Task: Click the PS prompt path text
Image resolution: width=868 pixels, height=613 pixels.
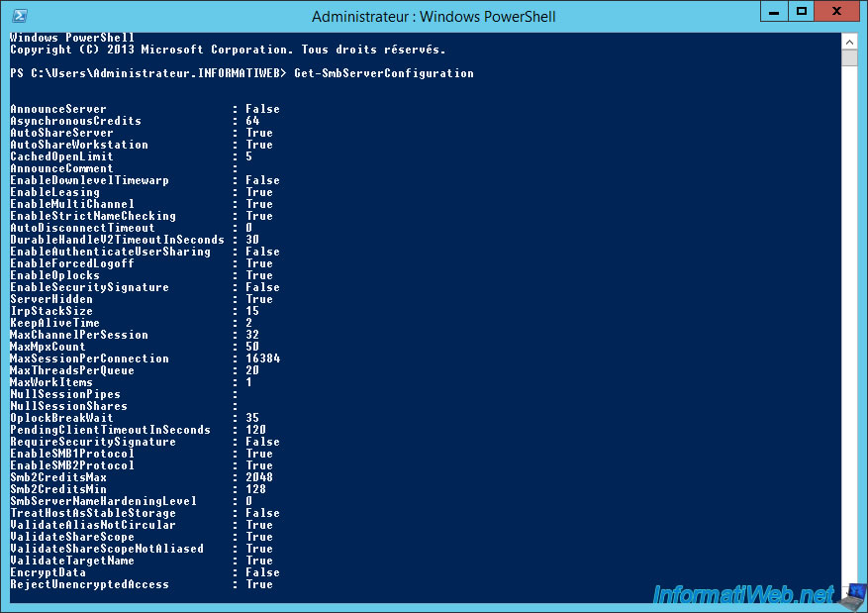Action: [x=148, y=73]
